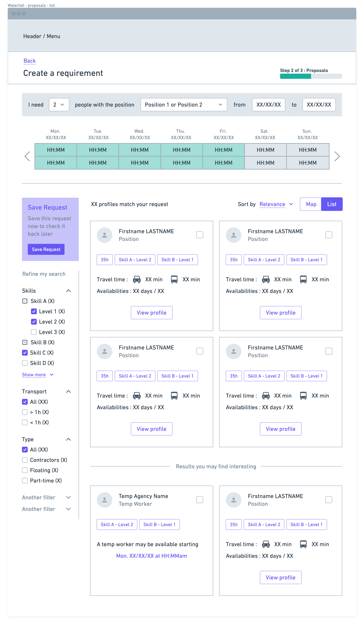Viewport: 364px width, 624px height.
Task: Click the bus travel icon in the first profile card
Action: (x=174, y=279)
